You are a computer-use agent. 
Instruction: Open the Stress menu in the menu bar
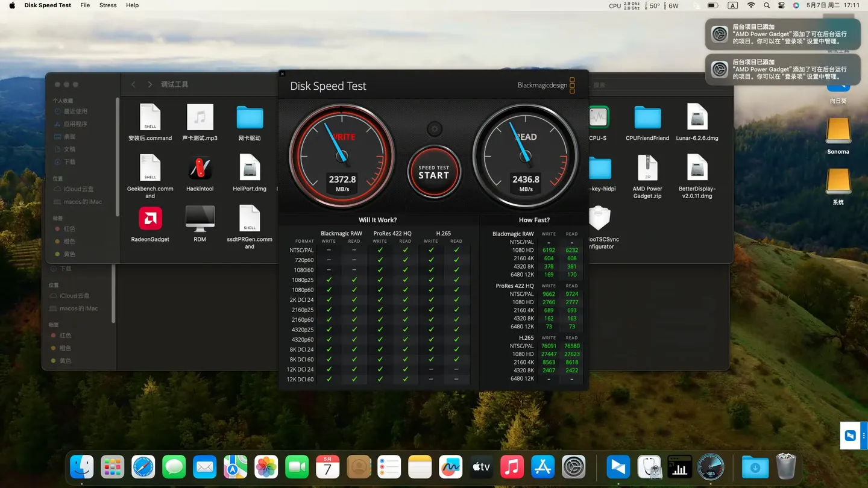coord(107,5)
